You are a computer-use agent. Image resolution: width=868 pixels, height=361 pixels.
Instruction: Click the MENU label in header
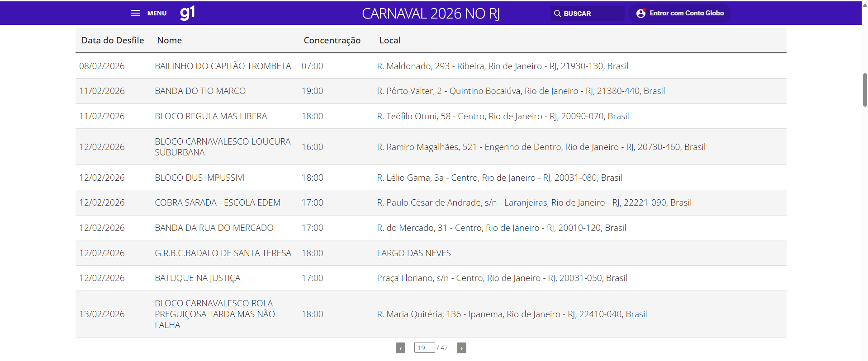click(x=157, y=13)
